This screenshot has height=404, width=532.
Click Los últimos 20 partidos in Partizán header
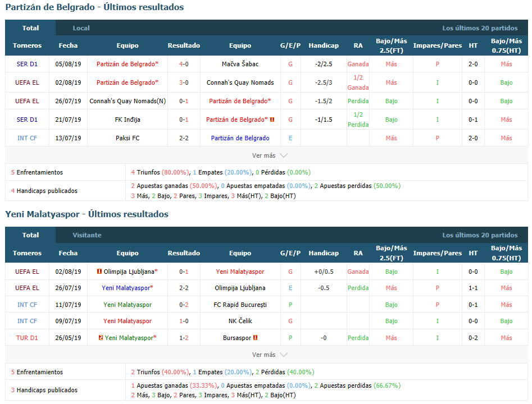[x=480, y=28]
